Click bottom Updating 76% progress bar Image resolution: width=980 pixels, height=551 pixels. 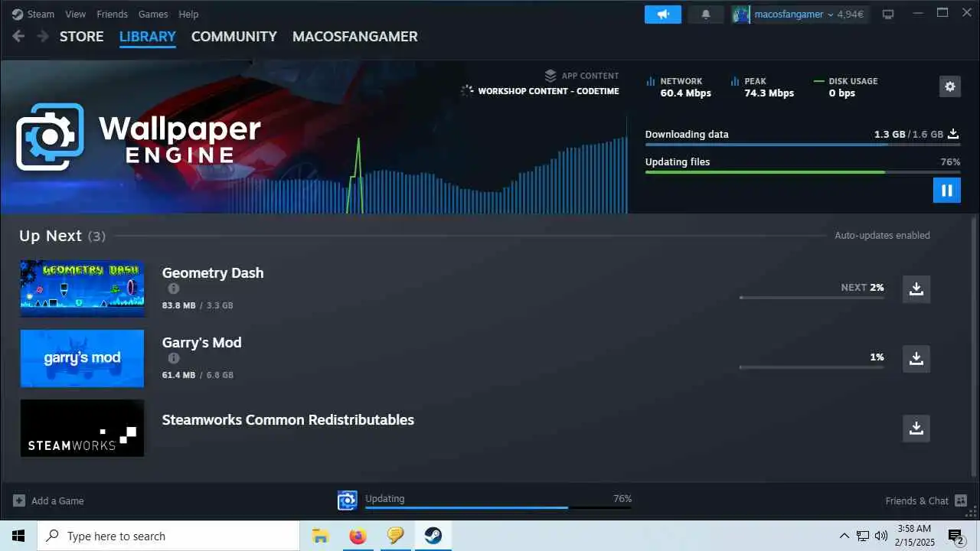[x=498, y=507]
